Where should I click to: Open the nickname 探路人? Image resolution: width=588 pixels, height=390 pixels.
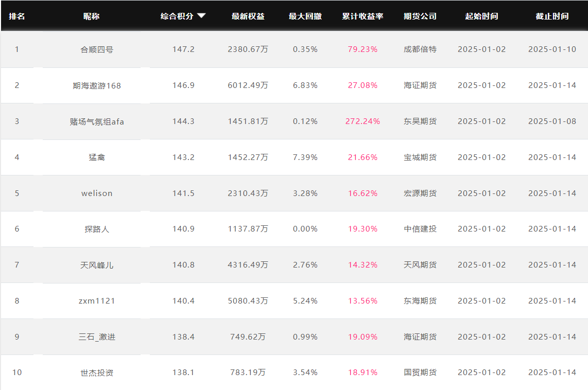pos(97,229)
